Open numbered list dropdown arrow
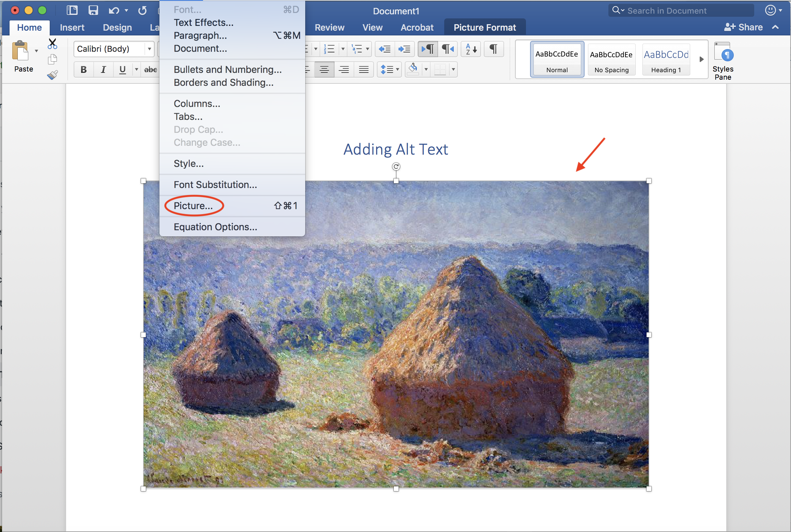791x532 pixels. [x=343, y=49]
